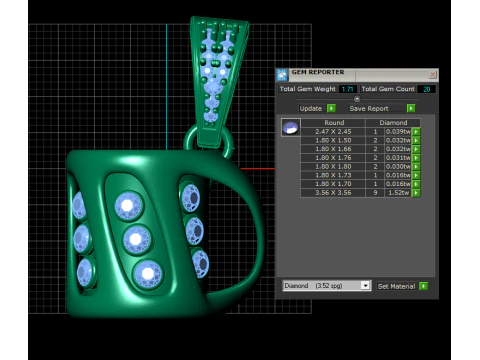Click the green arrow next to Set Material
Viewport: 480px width, 360px height.
click(423, 286)
